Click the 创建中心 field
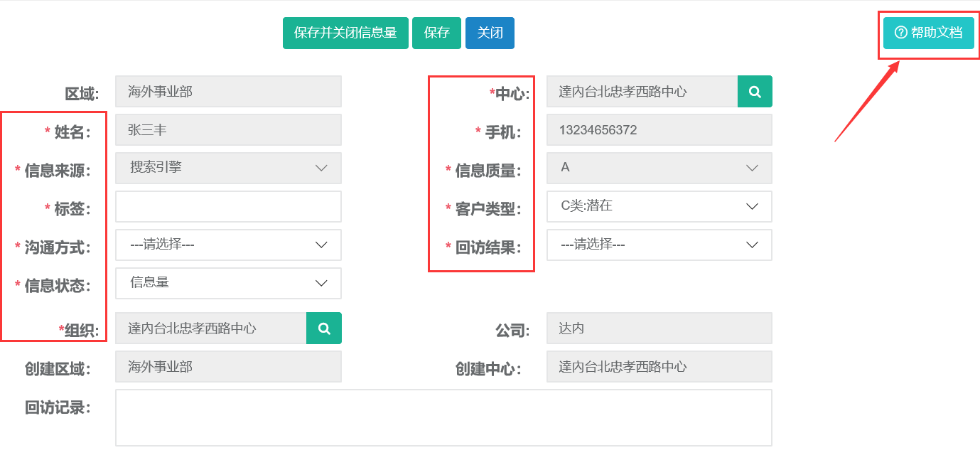980x465 pixels. 659,367
